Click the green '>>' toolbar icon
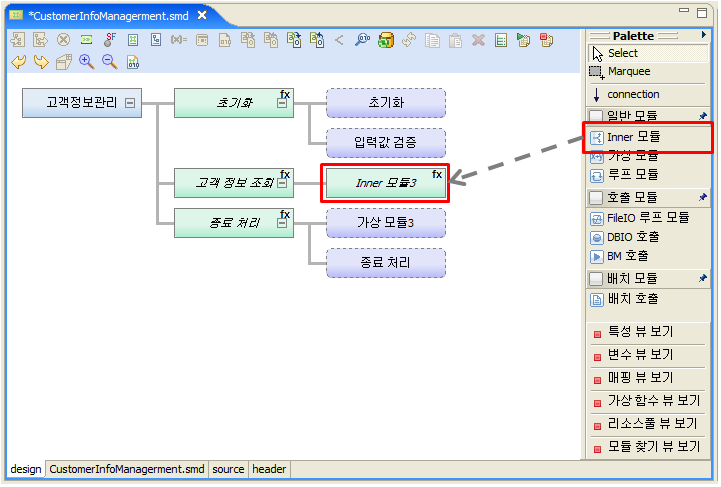Screen dimensions: 721x487 pos(86,40)
